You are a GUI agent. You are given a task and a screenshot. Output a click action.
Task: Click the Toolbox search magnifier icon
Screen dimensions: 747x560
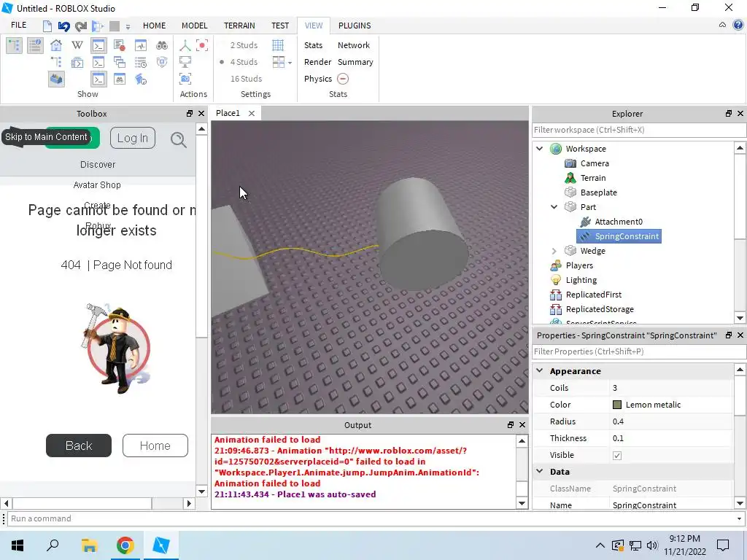pos(178,139)
